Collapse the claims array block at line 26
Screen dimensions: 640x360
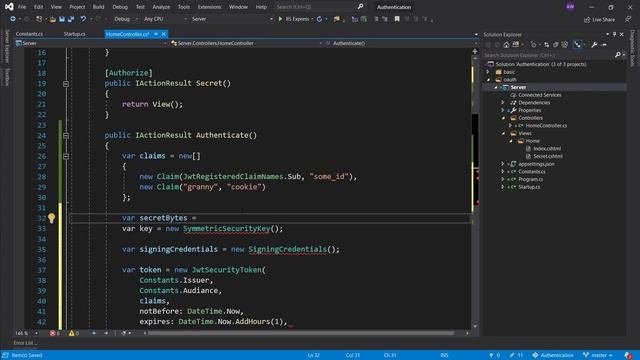pos(66,156)
